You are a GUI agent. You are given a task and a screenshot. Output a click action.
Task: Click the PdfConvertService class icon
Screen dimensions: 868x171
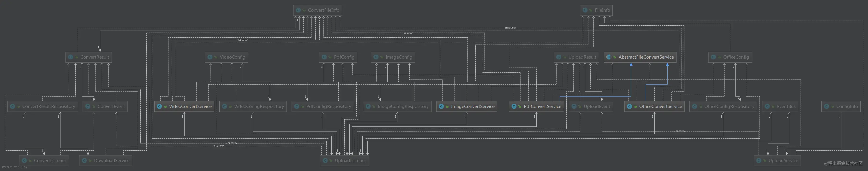[514, 107]
